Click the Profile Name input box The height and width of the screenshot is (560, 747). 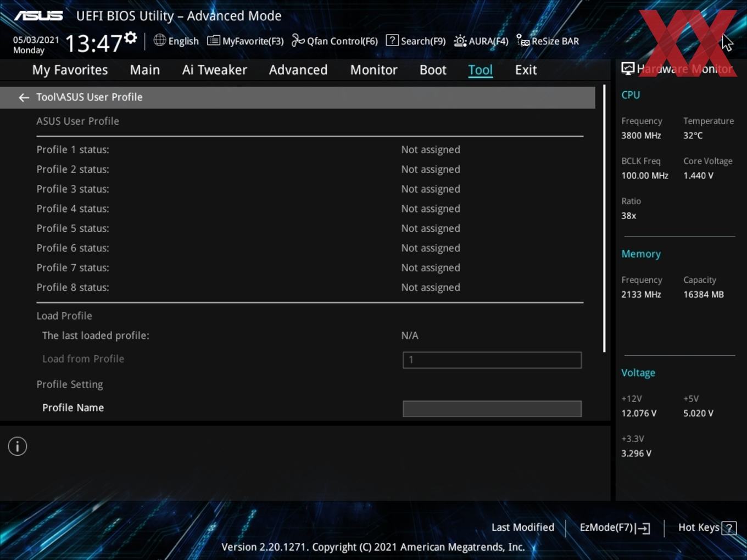(x=492, y=408)
